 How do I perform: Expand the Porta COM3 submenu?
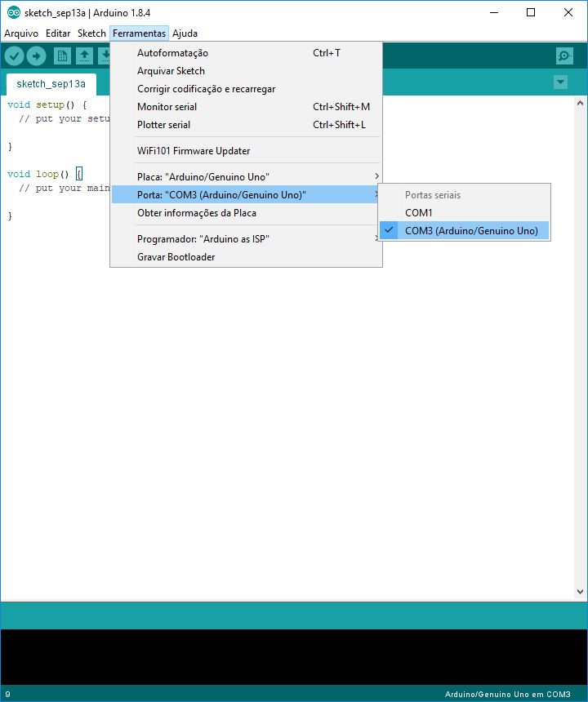(x=246, y=195)
